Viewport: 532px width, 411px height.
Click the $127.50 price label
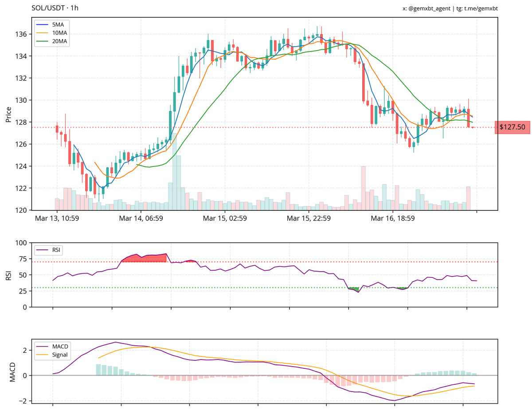click(x=512, y=127)
